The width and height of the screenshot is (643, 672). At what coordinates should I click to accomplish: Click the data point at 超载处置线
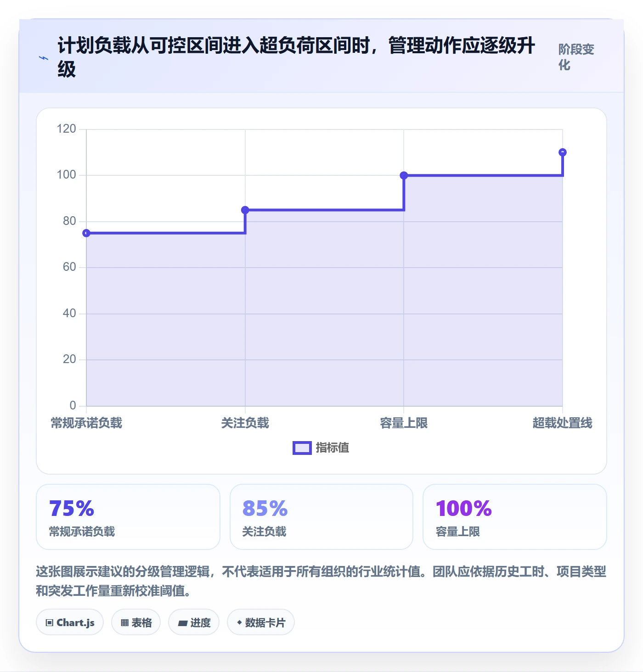563,152
